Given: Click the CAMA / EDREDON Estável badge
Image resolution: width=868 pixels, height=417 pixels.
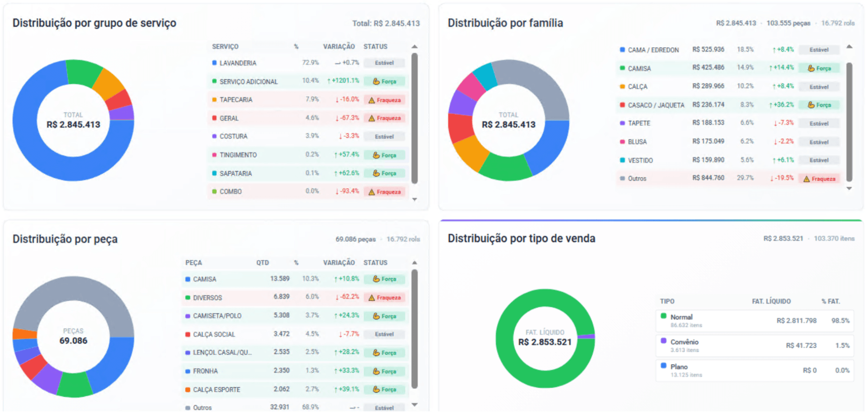Looking at the screenshot, I should point(819,50).
